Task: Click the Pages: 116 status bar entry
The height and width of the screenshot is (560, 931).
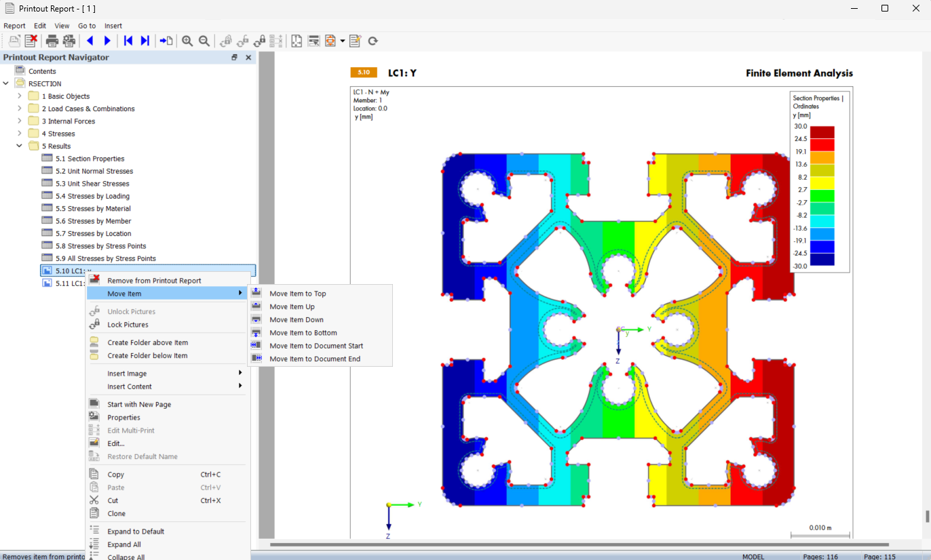Action: point(820,557)
